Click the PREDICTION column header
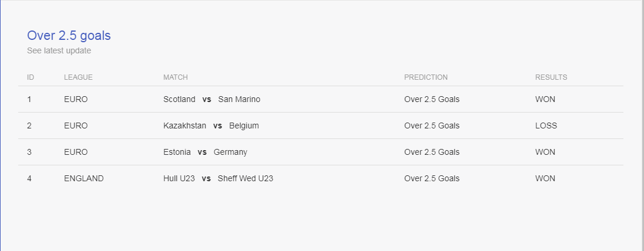 point(426,77)
